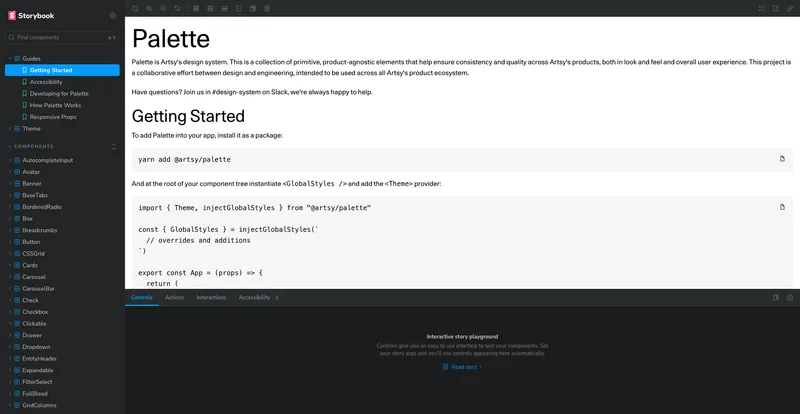This screenshot has width=800, height=414.
Task: Collapse the COMPONENTS section heading
Action: pos(34,147)
